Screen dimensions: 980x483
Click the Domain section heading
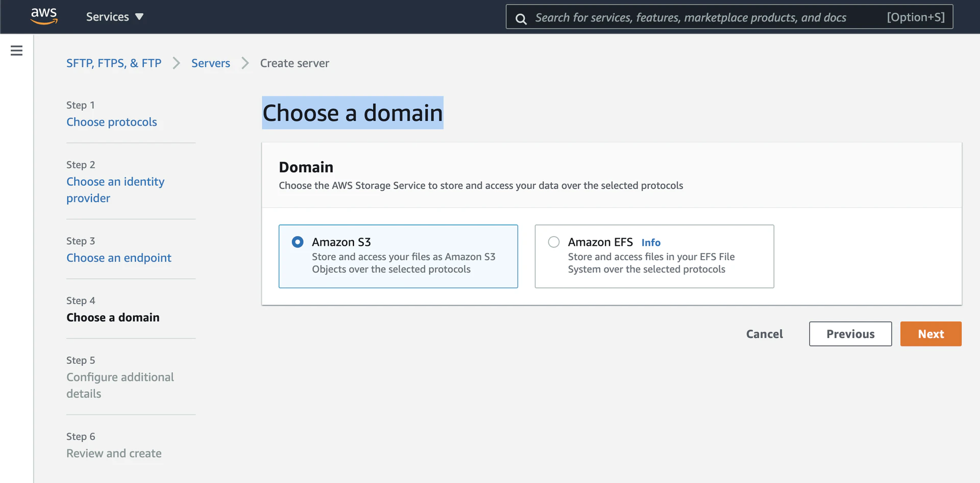(x=306, y=167)
